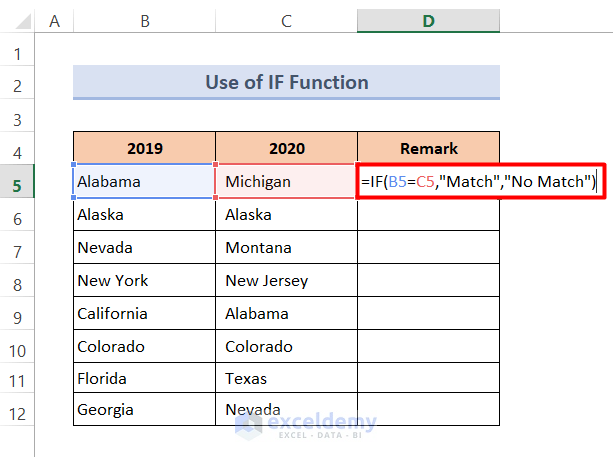Select the 2020 header cell
613x457 pixels.
(286, 148)
